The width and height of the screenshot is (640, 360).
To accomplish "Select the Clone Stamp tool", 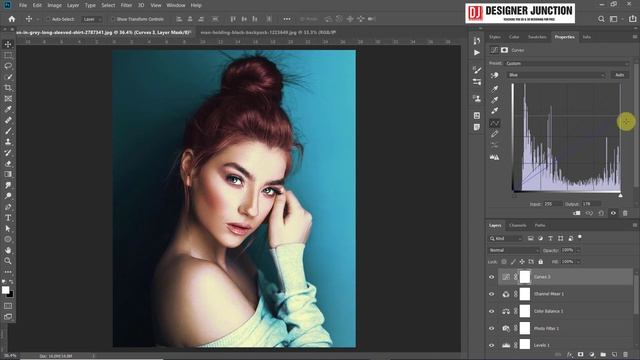I will [8, 142].
